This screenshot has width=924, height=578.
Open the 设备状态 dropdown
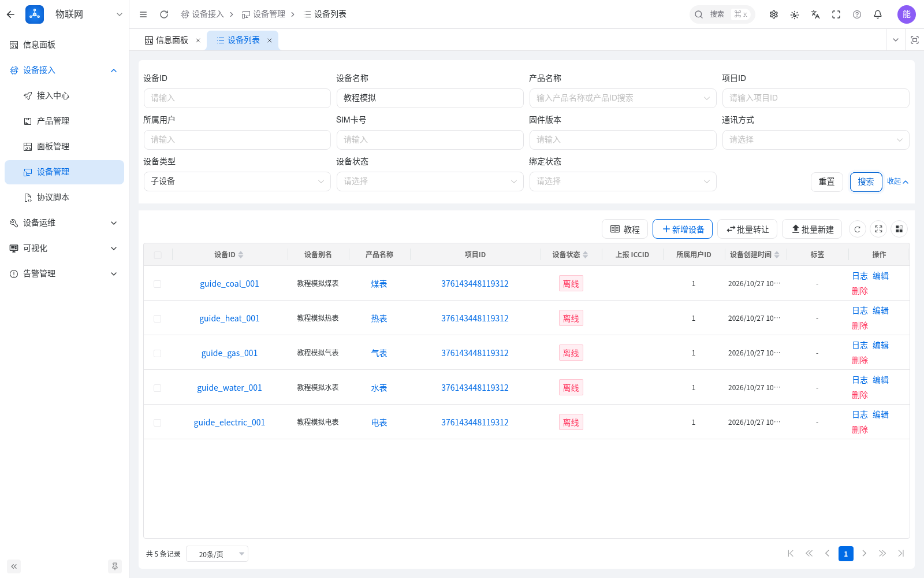coord(430,181)
